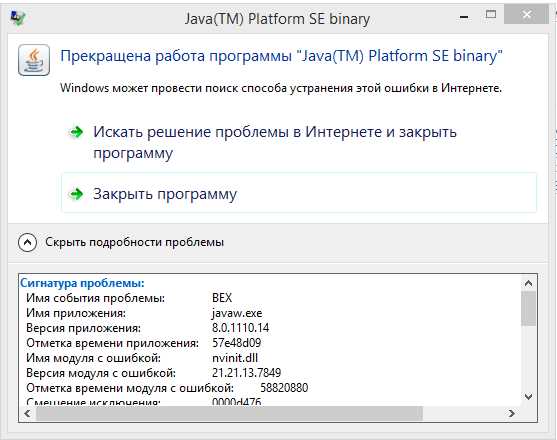Click the vertical scrollbar thumb in details box
This screenshot has width=557, height=440.
(x=529, y=308)
